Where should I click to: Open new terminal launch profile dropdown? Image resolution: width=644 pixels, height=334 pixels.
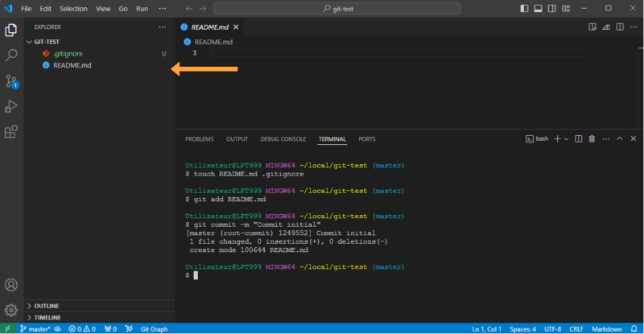(x=567, y=138)
